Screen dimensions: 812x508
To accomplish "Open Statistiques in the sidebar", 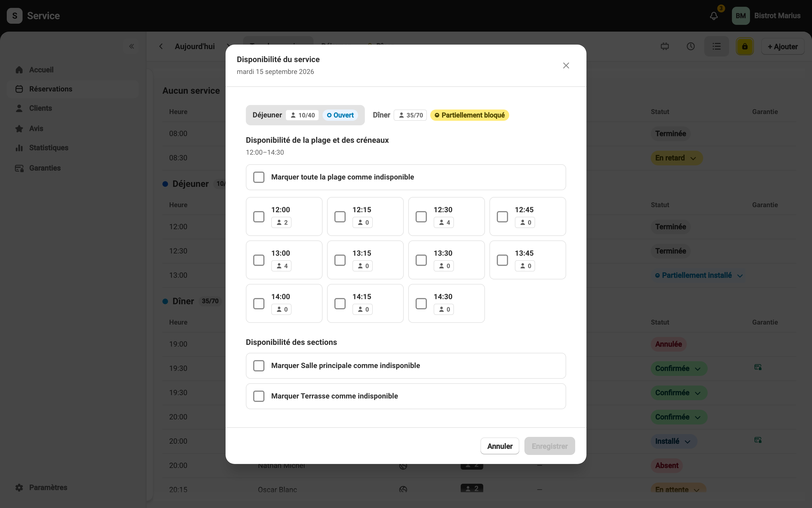I will [73, 148].
